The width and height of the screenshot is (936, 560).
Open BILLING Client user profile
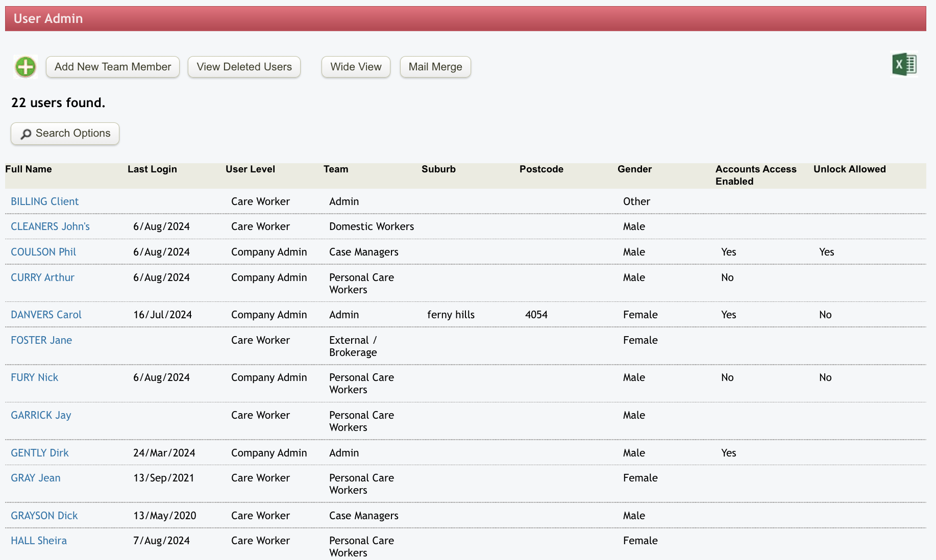coord(44,201)
